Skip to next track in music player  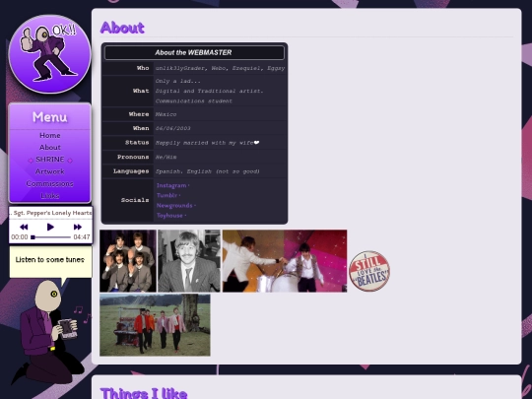pyautogui.click(x=78, y=227)
